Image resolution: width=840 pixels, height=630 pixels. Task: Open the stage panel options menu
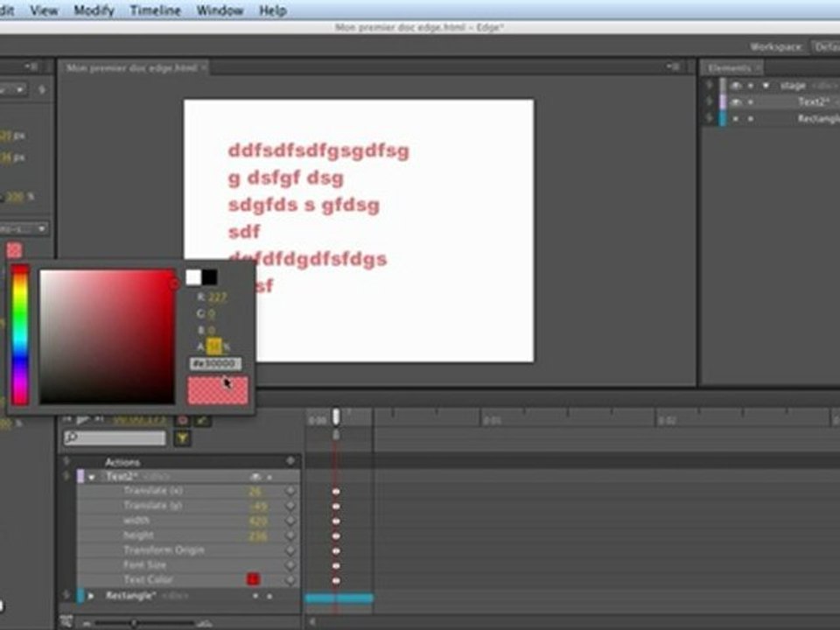pyautogui.click(x=673, y=67)
